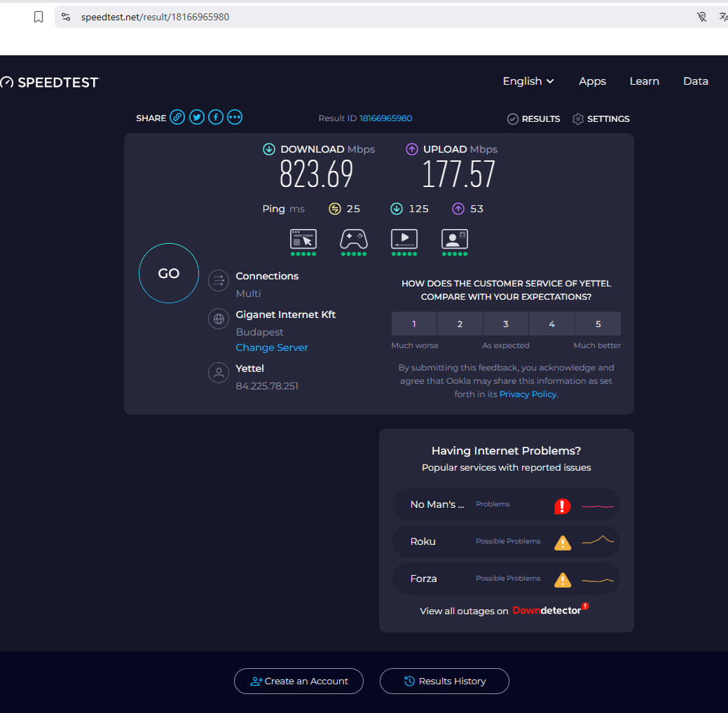
Task: Click the Change Server link
Action: [x=272, y=347]
